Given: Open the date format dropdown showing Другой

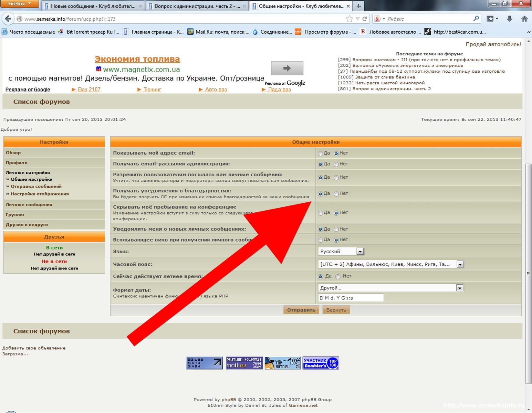Looking at the screenshot, I should tap(459, 288).
